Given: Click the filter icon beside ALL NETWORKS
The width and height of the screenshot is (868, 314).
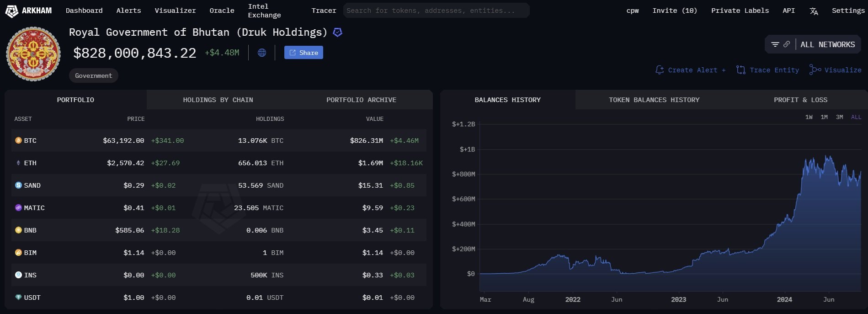Looking at the screenshot, I should click(x=775, y=44).
